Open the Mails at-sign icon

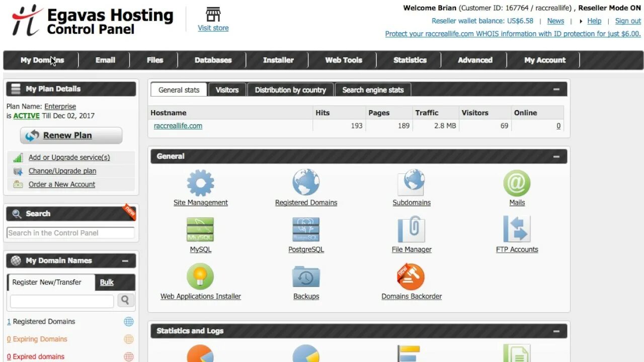point(517,183)
